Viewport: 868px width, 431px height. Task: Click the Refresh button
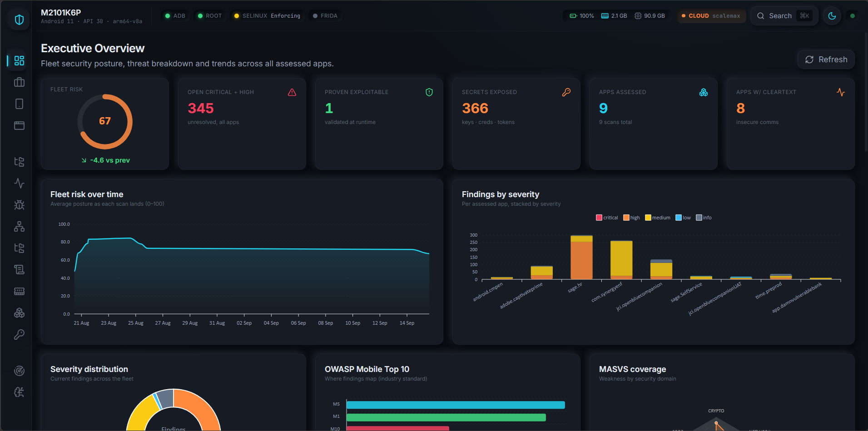click(826, 59)
